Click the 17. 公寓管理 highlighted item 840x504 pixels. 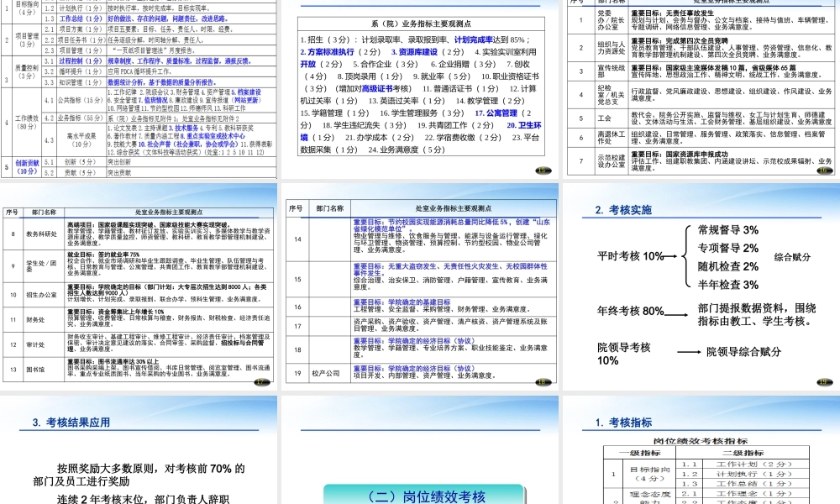click(x=496, y=113)
